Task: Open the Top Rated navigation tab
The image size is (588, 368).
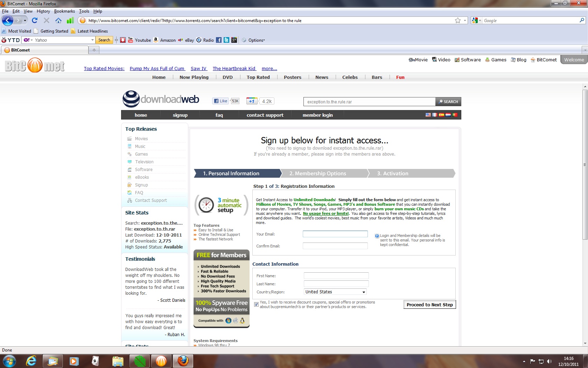Action: 258,77
